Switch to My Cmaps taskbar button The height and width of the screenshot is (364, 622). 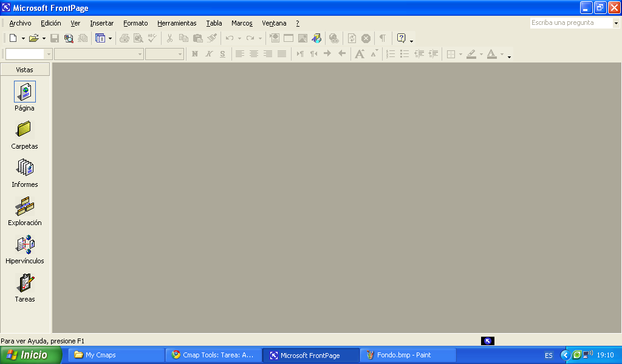point(117,355)
